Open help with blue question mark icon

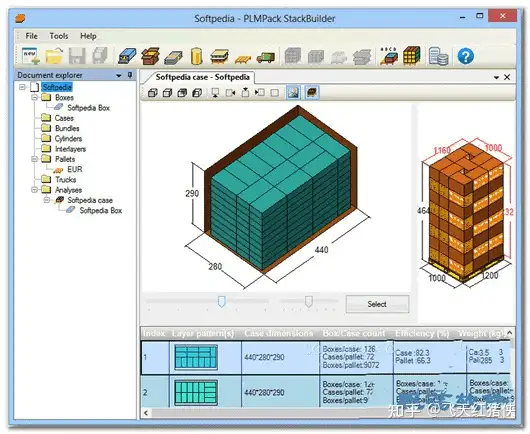point(465,56)
